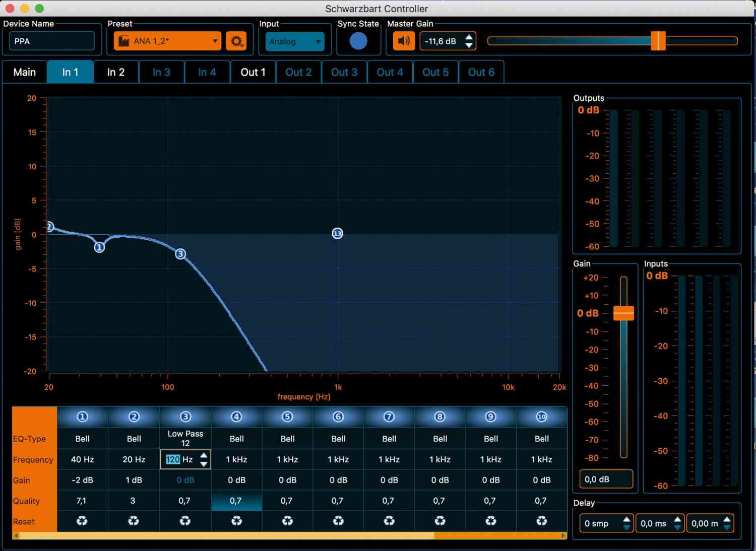Select band 1 gain -2 dB cell
This screenshot has height=551, width=756.
[x=82, y=480]
